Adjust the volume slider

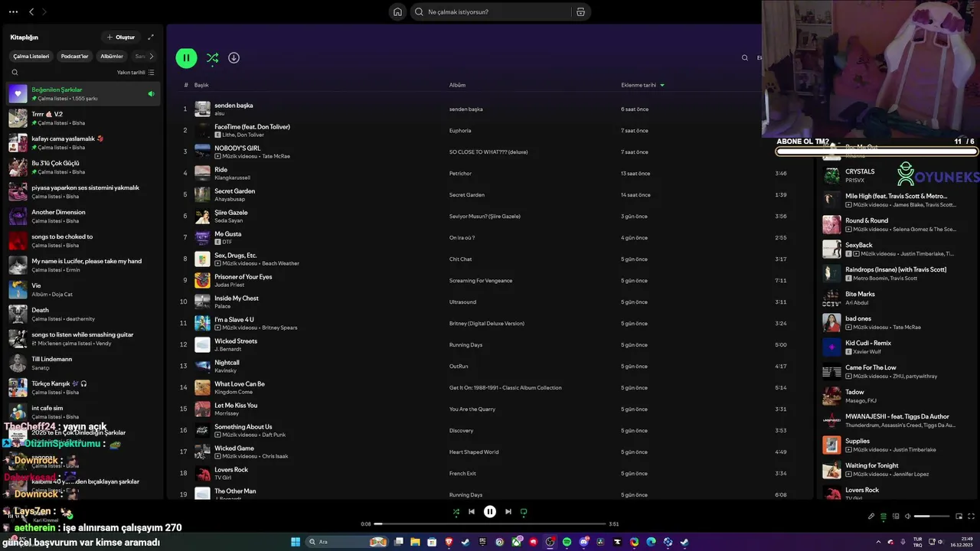(x=932, y=517)
